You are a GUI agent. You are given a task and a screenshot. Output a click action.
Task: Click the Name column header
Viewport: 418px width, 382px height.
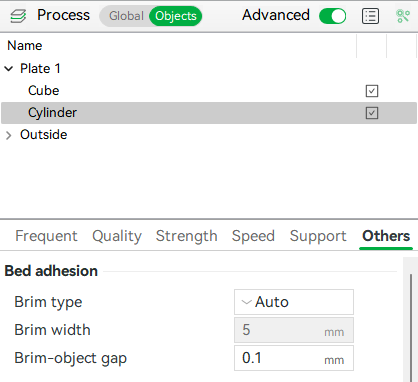(25, 46)
